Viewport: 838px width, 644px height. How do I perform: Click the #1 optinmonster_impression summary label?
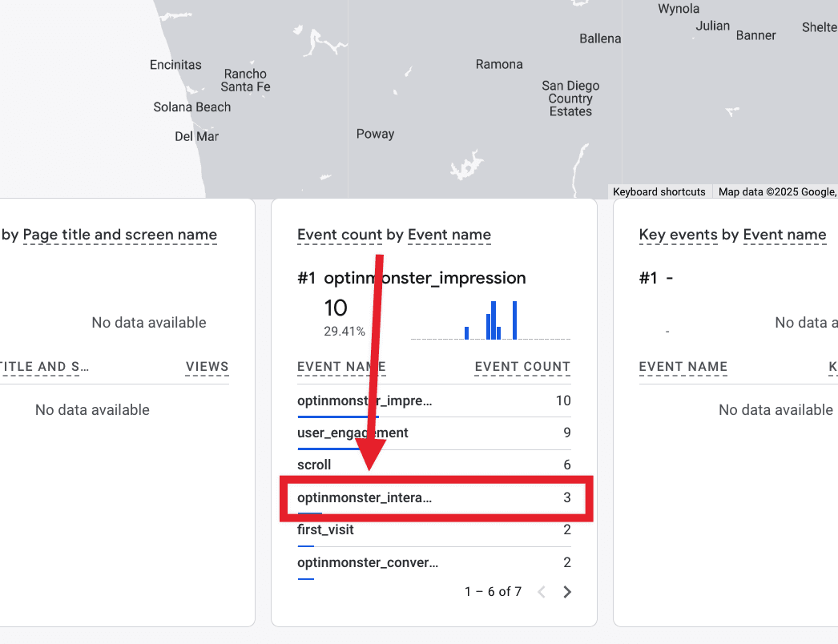tap(413, 278)
